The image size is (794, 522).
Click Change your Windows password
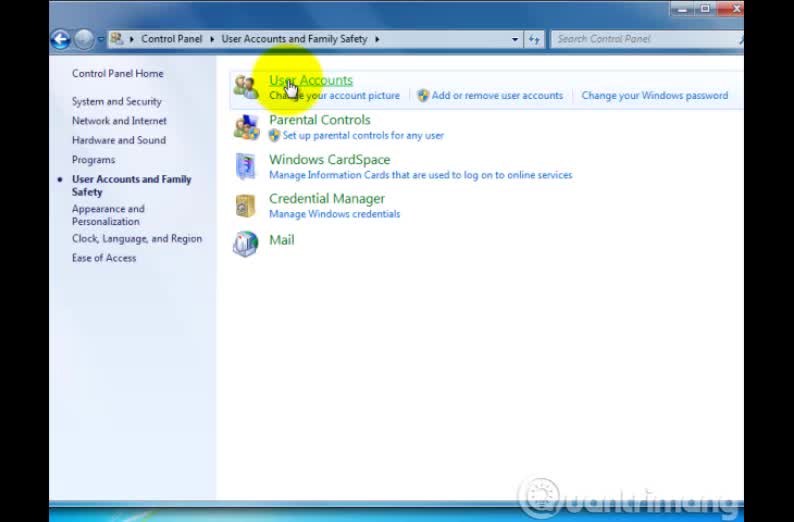[x=655, y=96]
